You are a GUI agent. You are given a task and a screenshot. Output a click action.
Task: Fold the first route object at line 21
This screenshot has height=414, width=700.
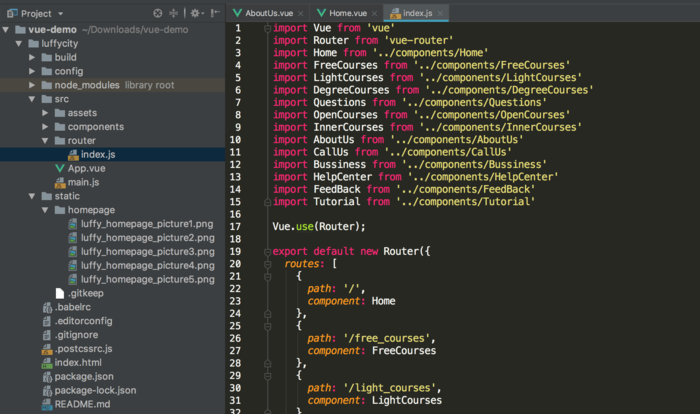coord(267,277)
